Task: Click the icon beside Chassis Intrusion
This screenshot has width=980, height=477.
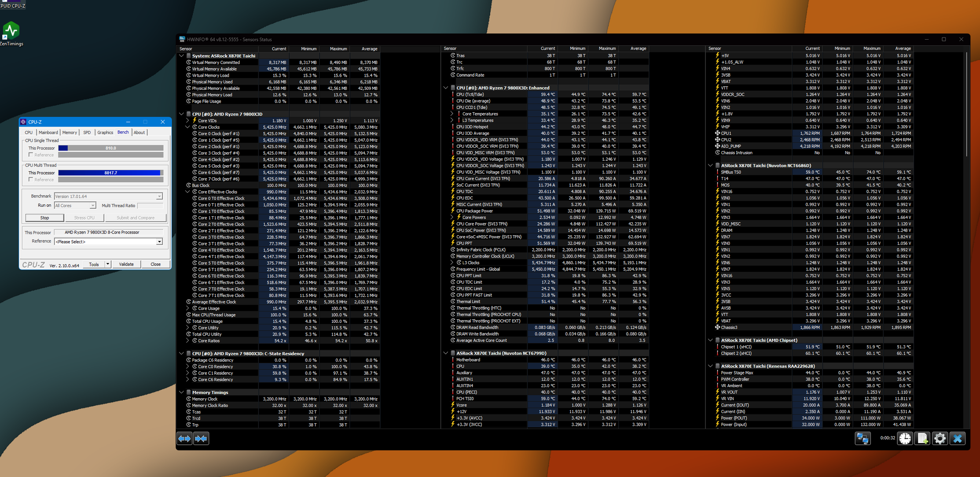Action: (717, 153)
